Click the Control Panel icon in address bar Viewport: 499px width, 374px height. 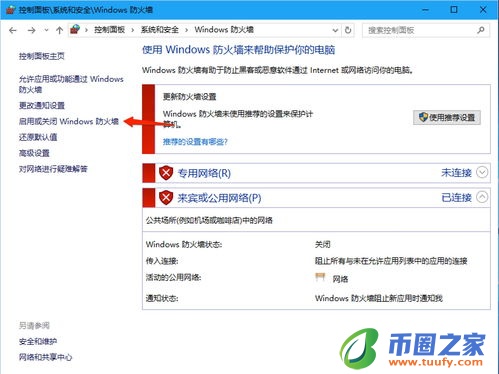[x=75, y=30]
